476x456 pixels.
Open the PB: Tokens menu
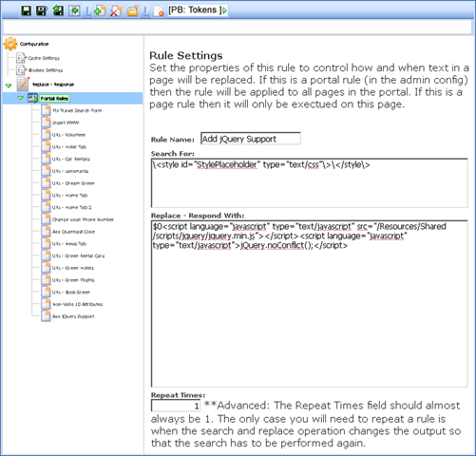coord(198,10)
